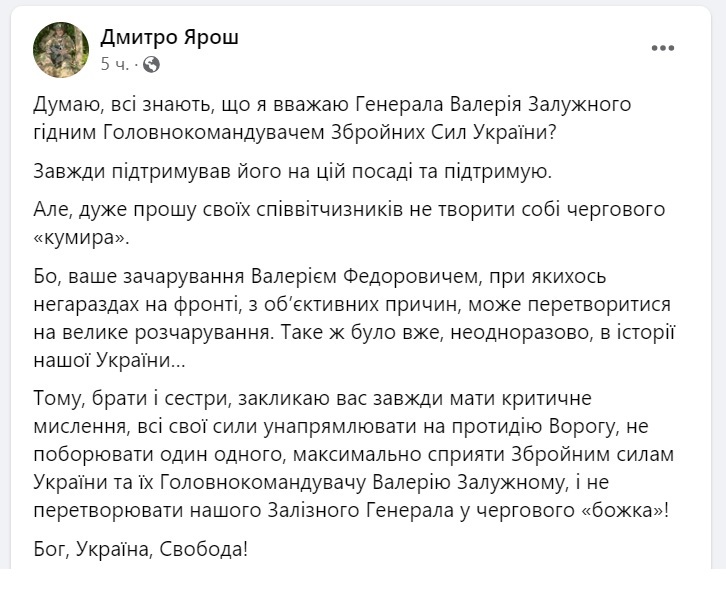Open the Дмитро Ярош profile name link

coord(169,37)
